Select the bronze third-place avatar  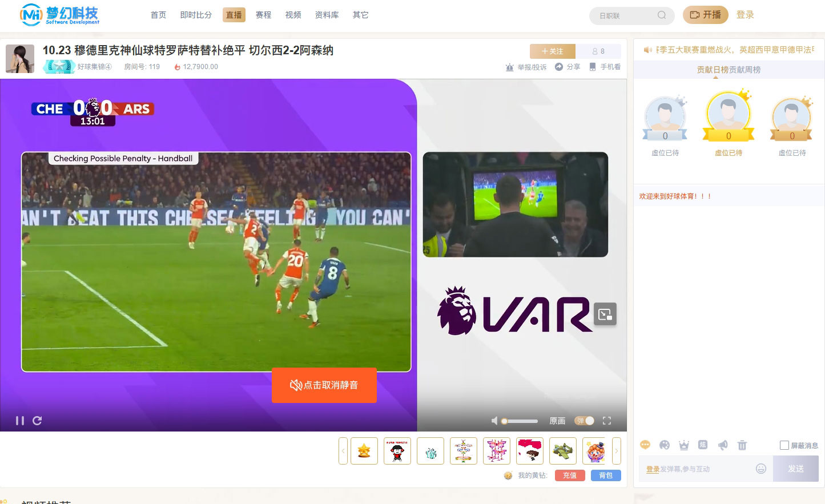point(792,119)
